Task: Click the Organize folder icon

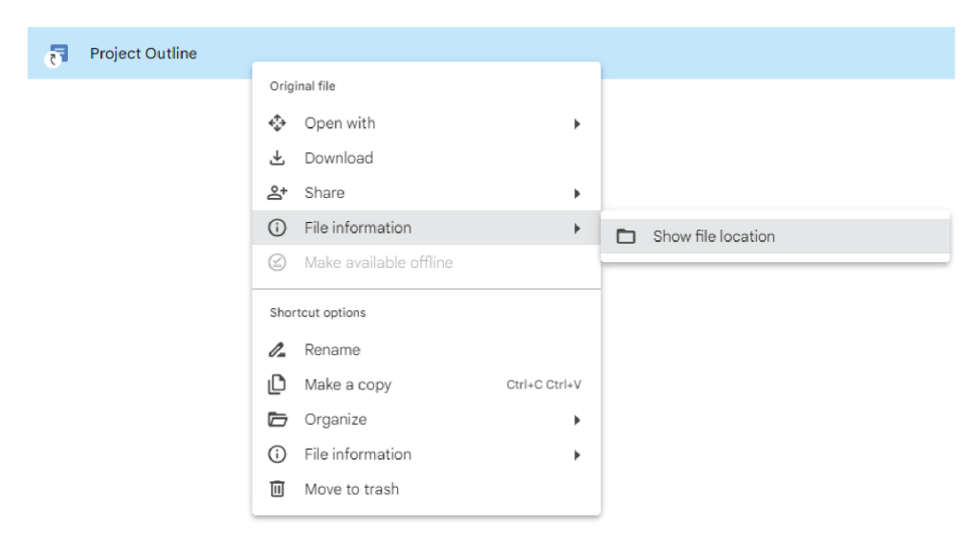Action: pyautogui.click(x=277, y=419)
